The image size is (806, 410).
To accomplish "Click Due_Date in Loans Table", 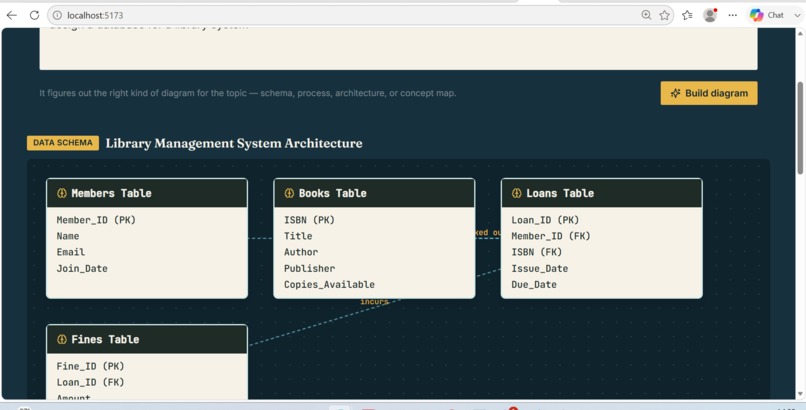I will point(534,284).
